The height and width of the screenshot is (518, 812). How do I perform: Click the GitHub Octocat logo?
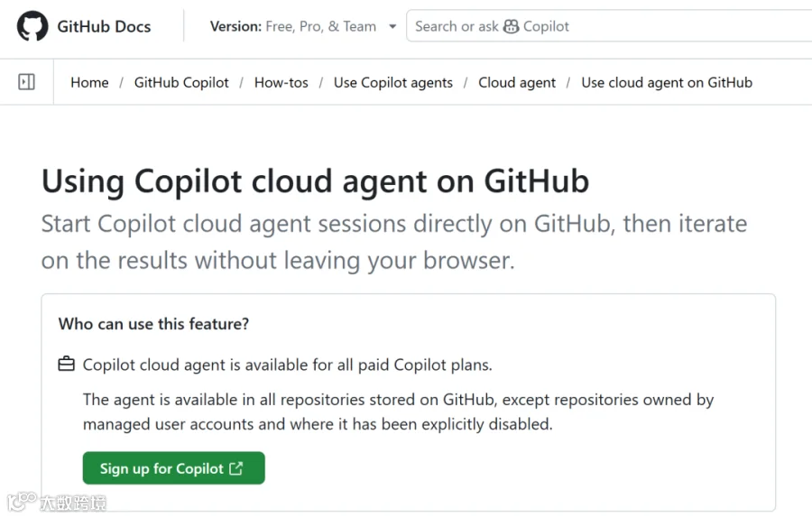[x=32, y=26]
